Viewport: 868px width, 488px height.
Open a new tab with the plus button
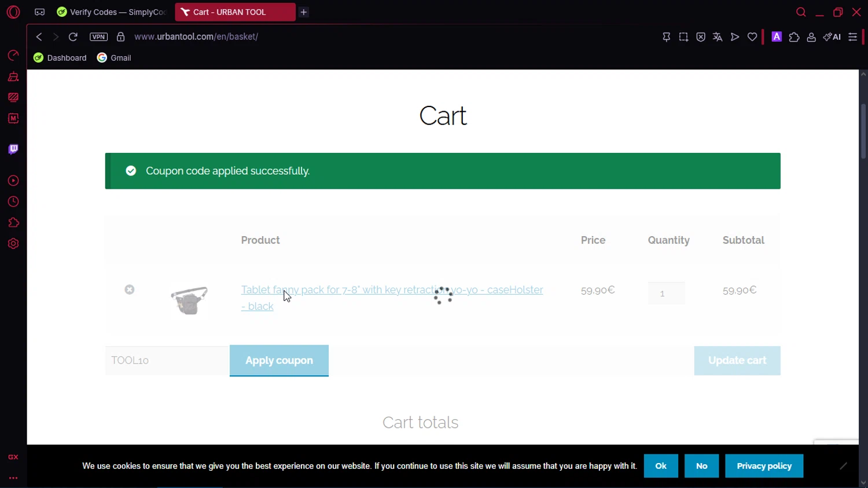(x=304, y=12)
